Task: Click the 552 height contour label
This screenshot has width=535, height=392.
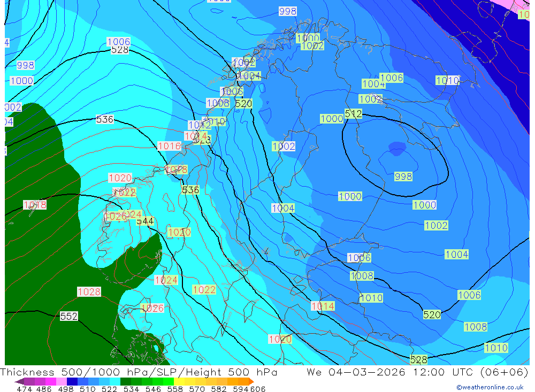Action: pyautogui.click(x=69, y=316)
